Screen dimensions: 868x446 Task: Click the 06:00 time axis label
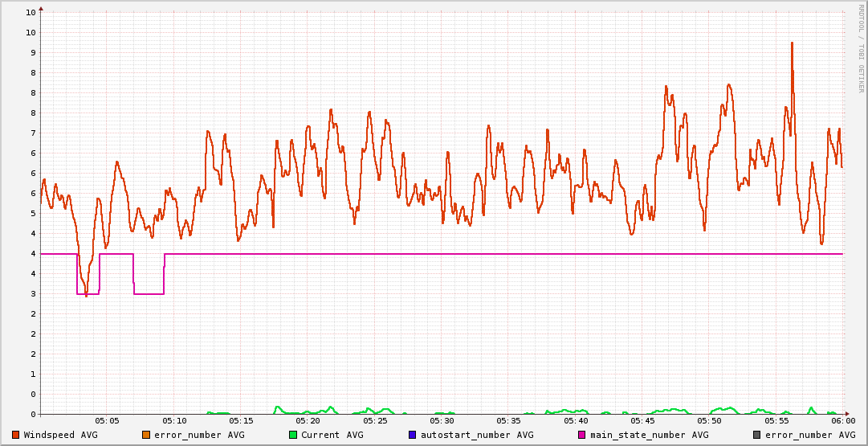(x=843, y=420)
